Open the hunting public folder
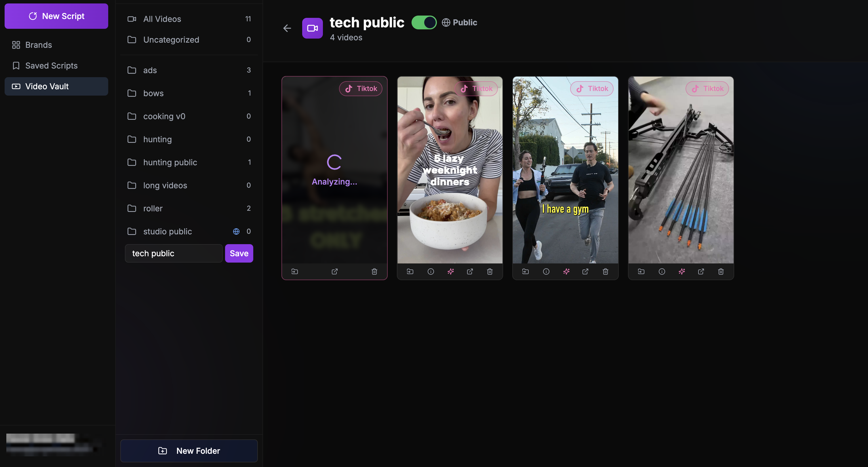868x467 pixels. pyautogui.click(x=170, y=162)
